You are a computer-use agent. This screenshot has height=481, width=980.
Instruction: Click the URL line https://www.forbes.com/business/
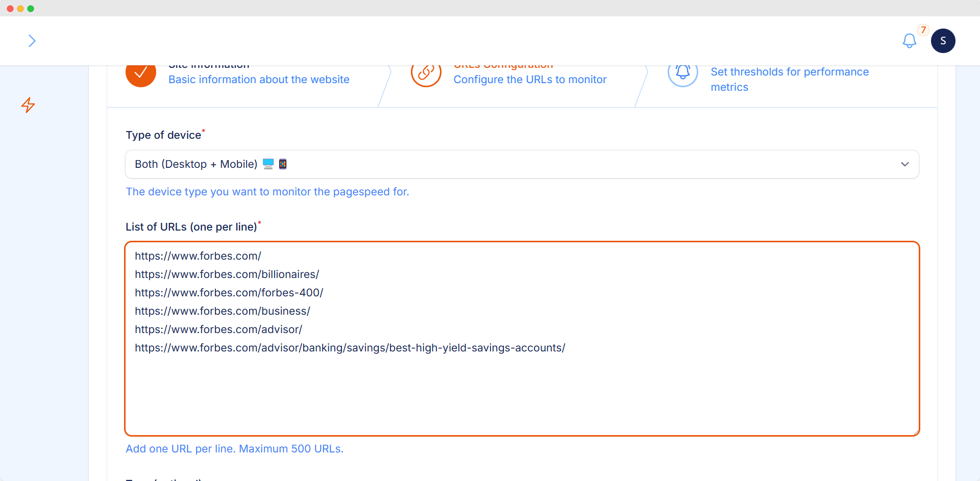[x=222, y=311]
